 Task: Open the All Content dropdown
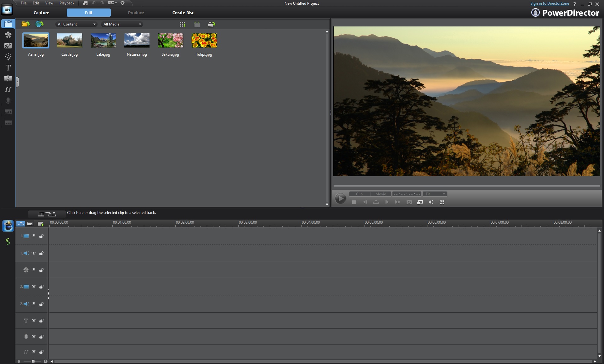coord(76,24)
